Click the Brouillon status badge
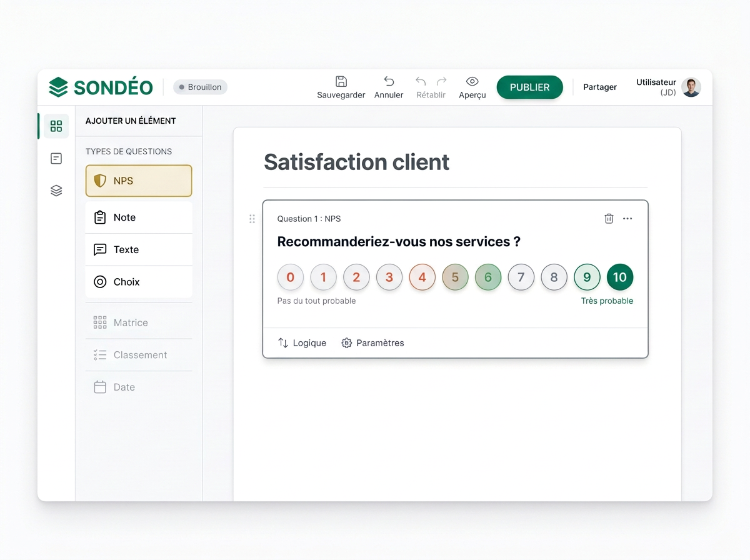This screenshot has width=750, height=560. tap(200, 87)
